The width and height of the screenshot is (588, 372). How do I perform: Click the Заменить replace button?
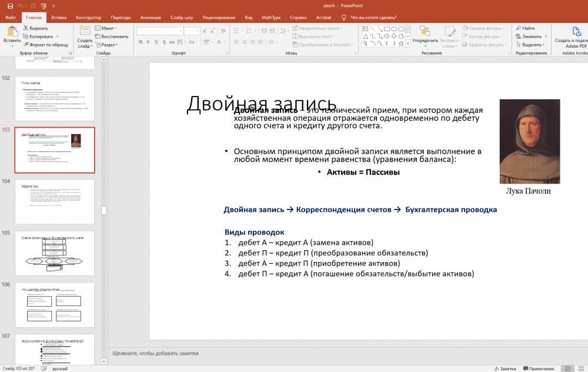coord(531,36)
